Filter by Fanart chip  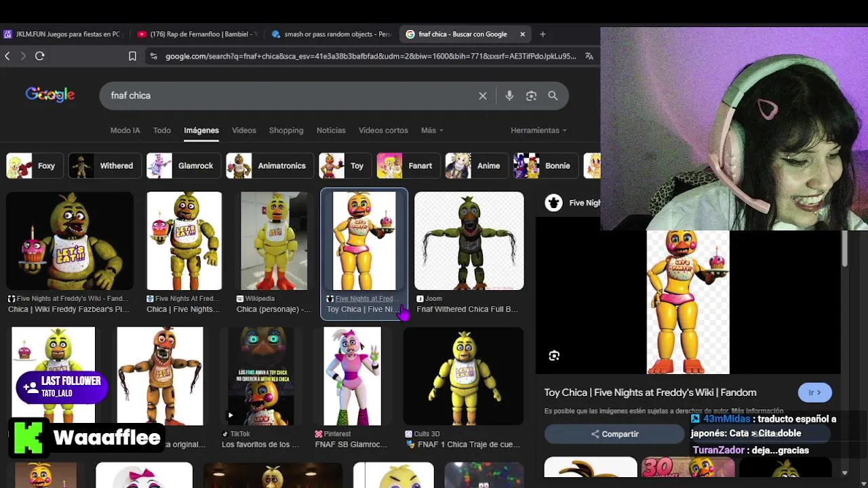(408, 165)
